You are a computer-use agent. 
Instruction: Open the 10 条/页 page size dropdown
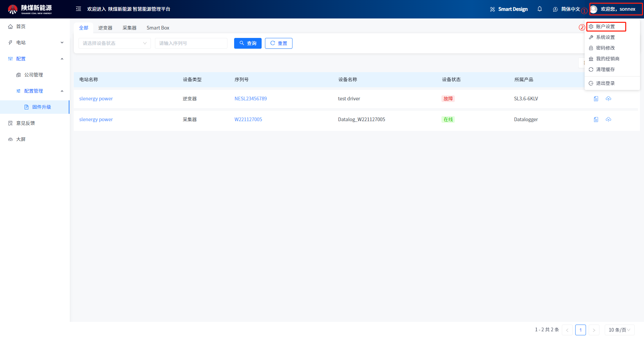click(x=619, y=330)
